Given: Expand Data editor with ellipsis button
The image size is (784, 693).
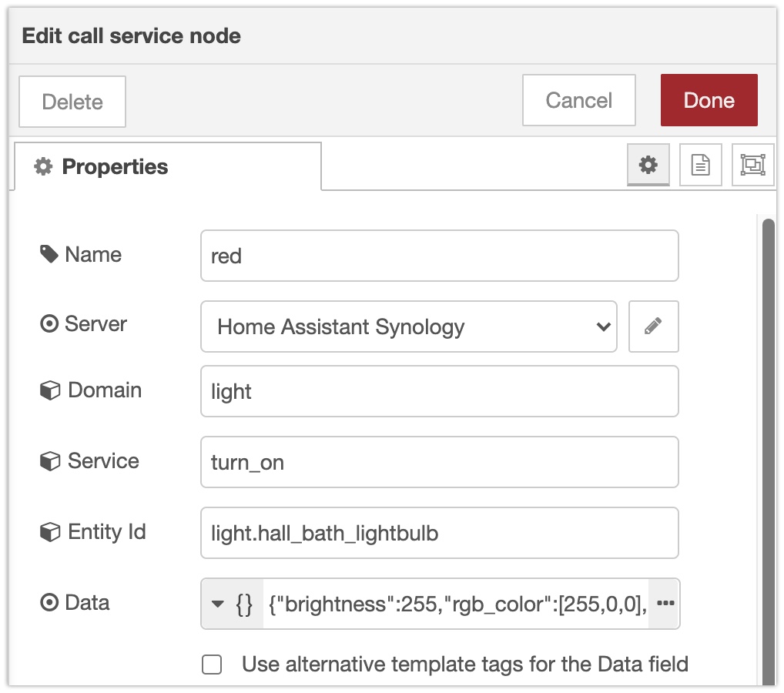Looking at the screenshot, I should 665,604.
